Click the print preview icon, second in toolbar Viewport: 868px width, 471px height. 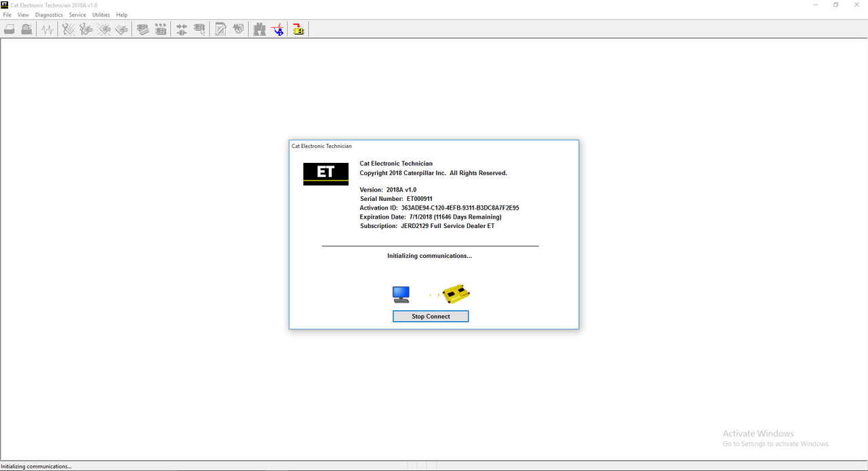coord(26,29)
